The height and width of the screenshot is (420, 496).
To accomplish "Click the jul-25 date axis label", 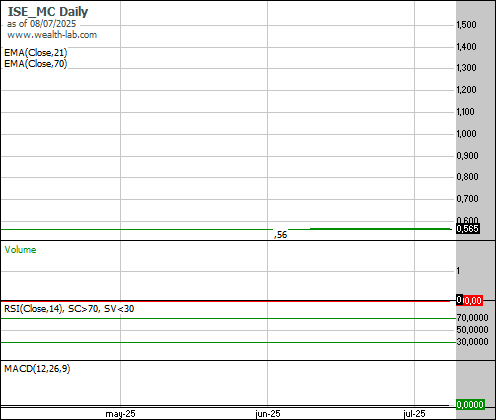I will point(414,414).
